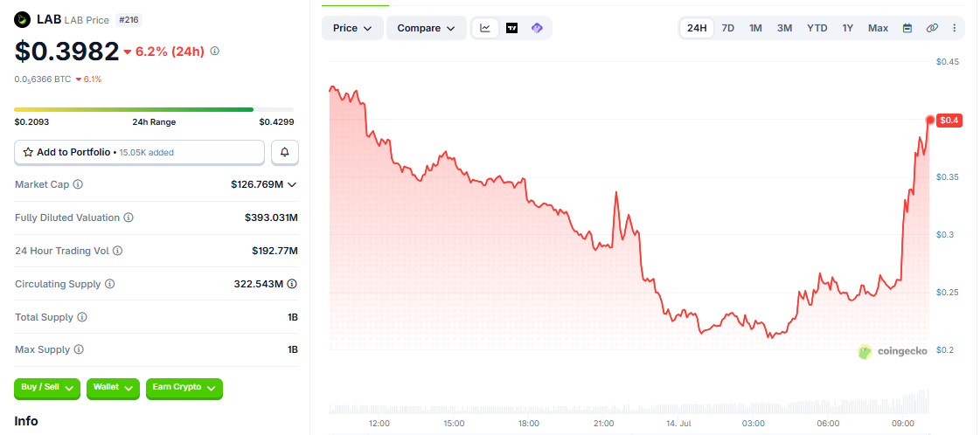The height and width of the screenshot is (435, 980).
Task: Open info icon beside 24h price change
Action: coord(214,52)
